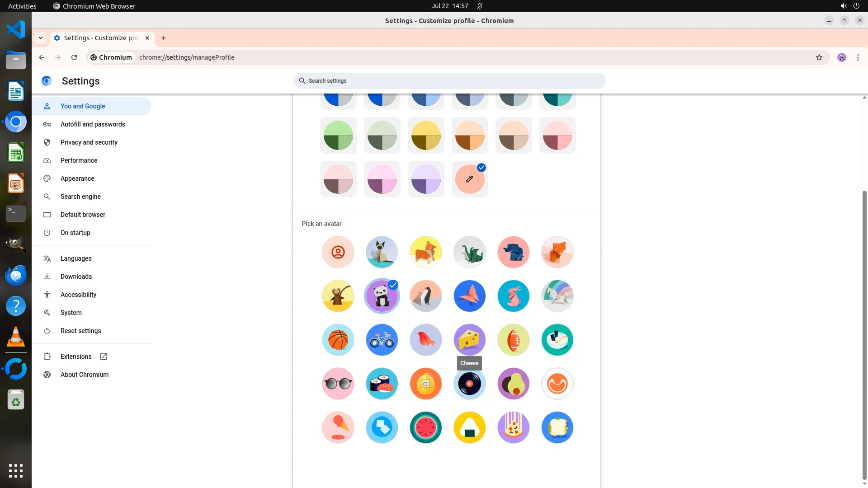Go to Appearance settings section
The image size is (868, 488).
pos(77,178)
